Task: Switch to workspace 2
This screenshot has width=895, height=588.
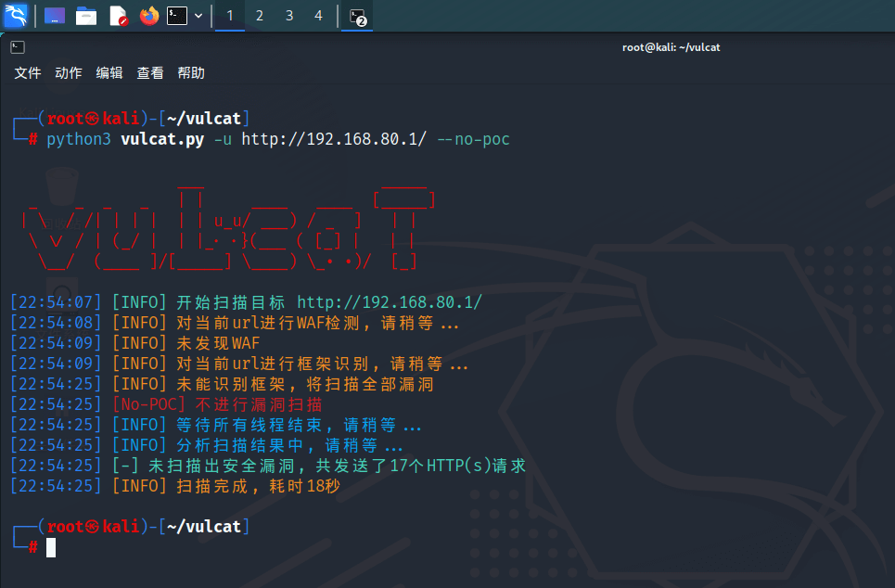Action: (260, 16)
